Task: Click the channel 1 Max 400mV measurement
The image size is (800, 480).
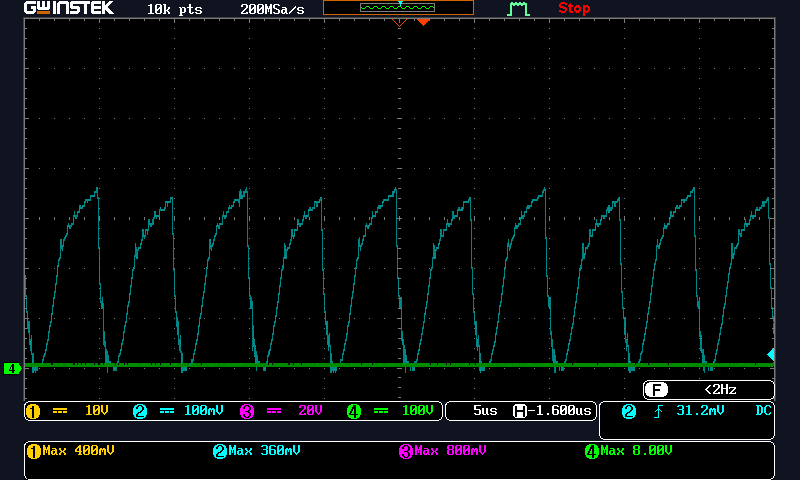Action: tap(78, 450)
